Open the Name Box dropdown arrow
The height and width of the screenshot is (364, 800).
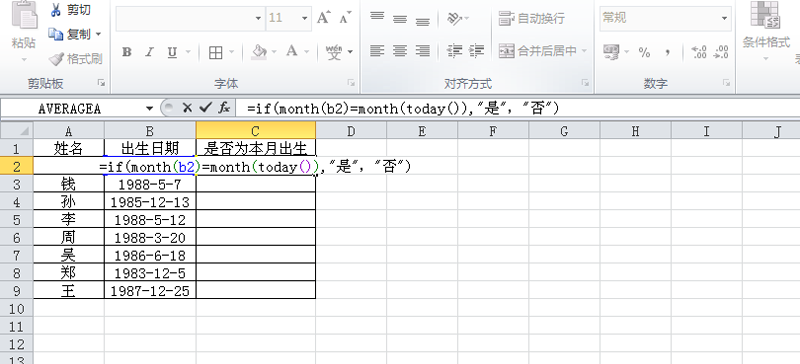[x=149, y=108]
